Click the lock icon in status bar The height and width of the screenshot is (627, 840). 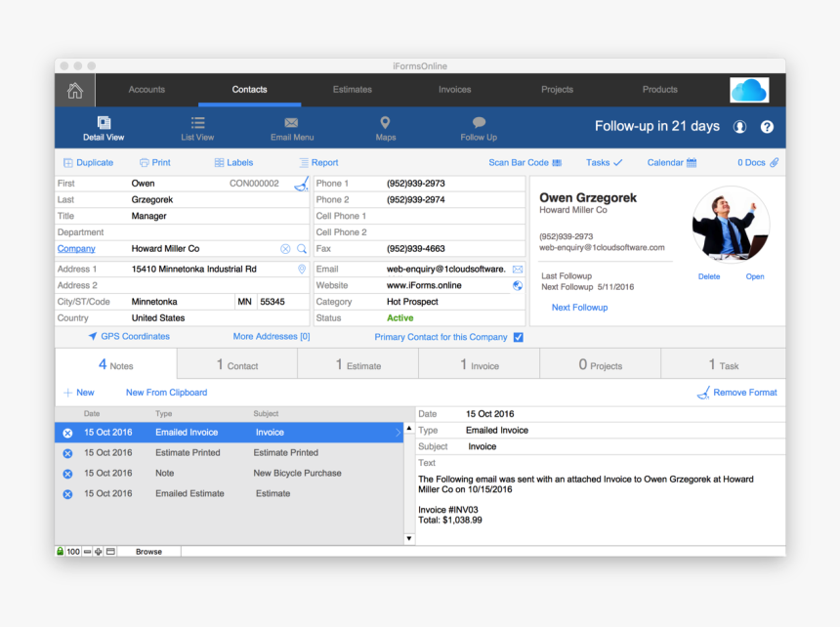(60, 551)
